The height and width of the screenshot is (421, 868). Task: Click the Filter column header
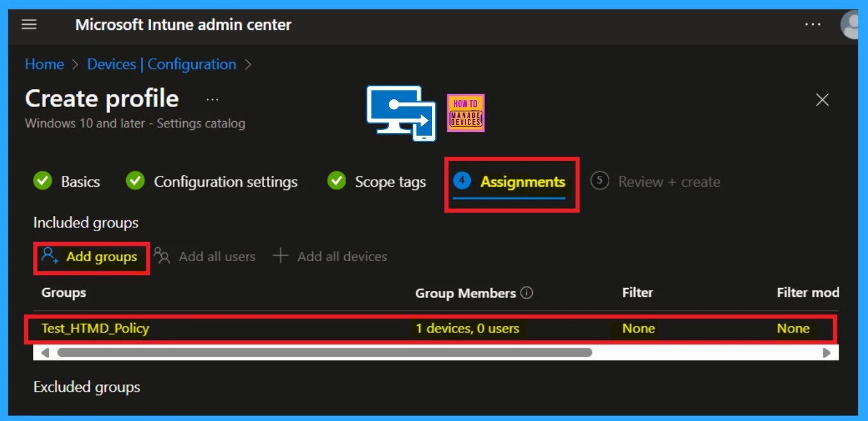pyautogui.click(x=638, y=293)
